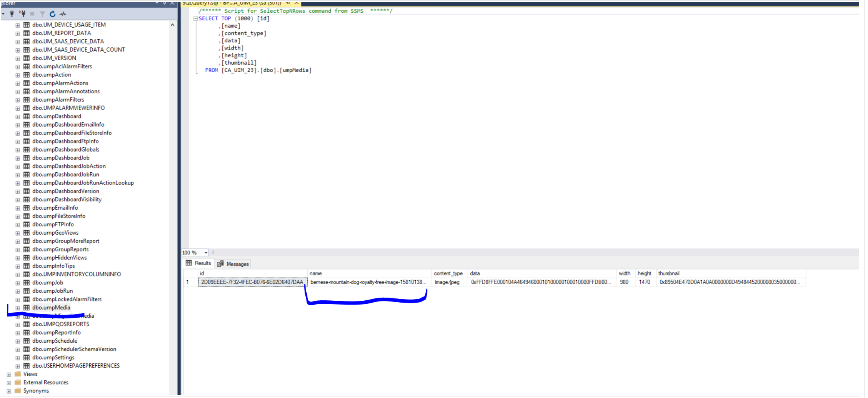
Task: Expand the dbo.umpAlarmActions table node
Action: click(x=18, y=83)
